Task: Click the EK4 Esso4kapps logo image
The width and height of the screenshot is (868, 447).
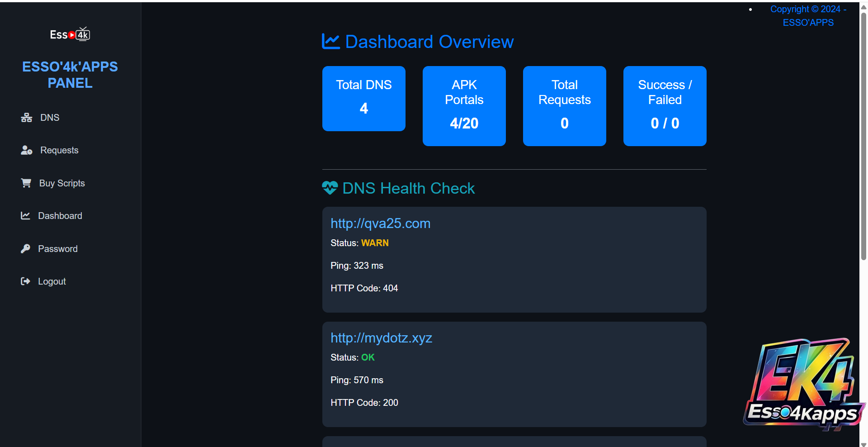Action: [803, 384]
